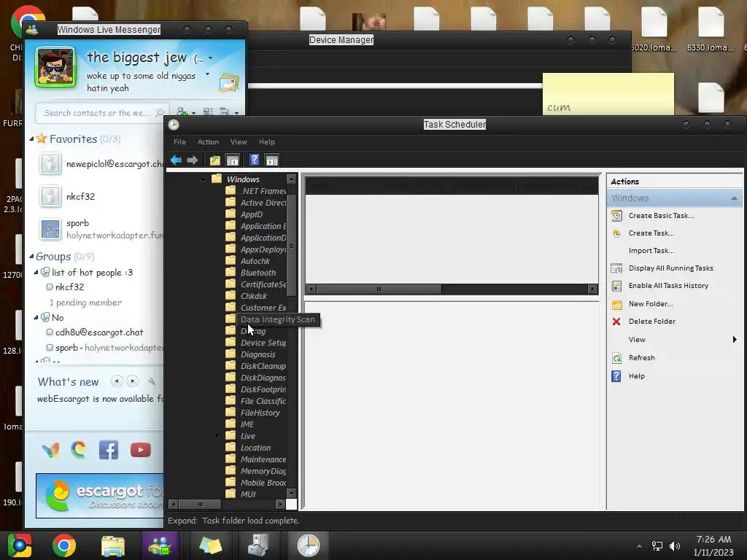Open File Explorer from the taskbar
This screenshot has height=560, width=747.
(x=113, y=545)
